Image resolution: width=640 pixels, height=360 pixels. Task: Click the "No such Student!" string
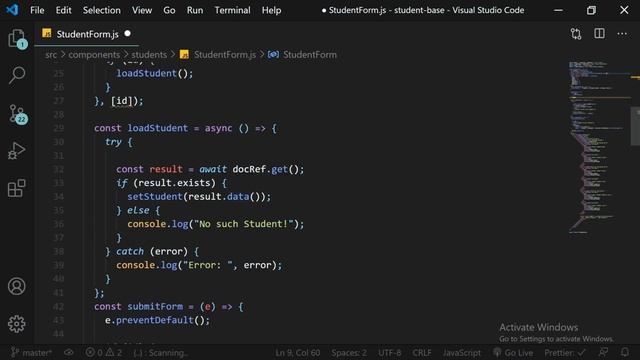coord(244,224)
